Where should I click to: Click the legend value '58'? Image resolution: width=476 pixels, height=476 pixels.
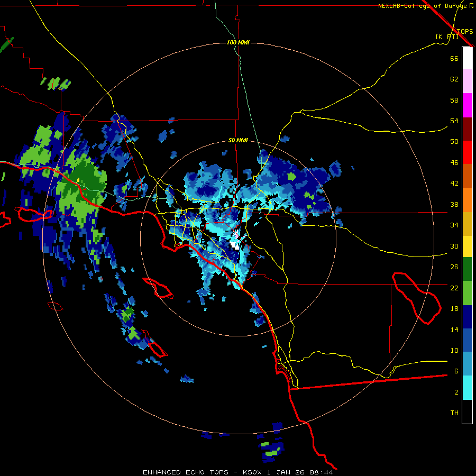[454, 100]
